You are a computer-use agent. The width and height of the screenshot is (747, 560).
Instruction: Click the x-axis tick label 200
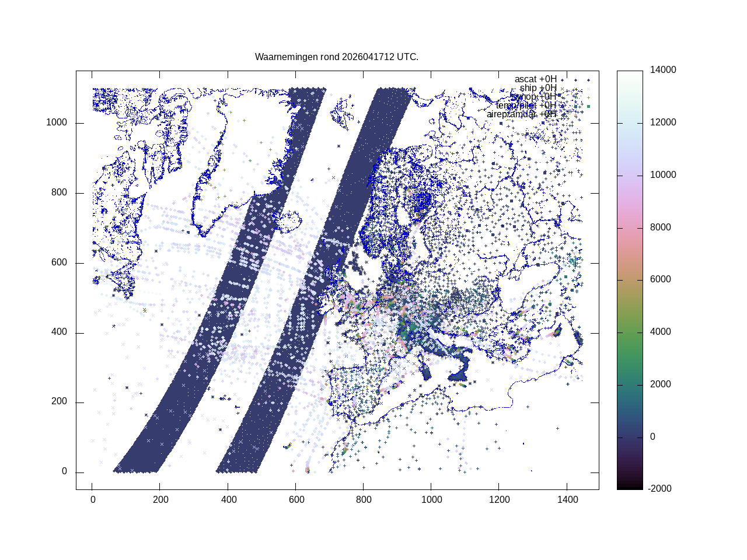click(x=160, y=500)
